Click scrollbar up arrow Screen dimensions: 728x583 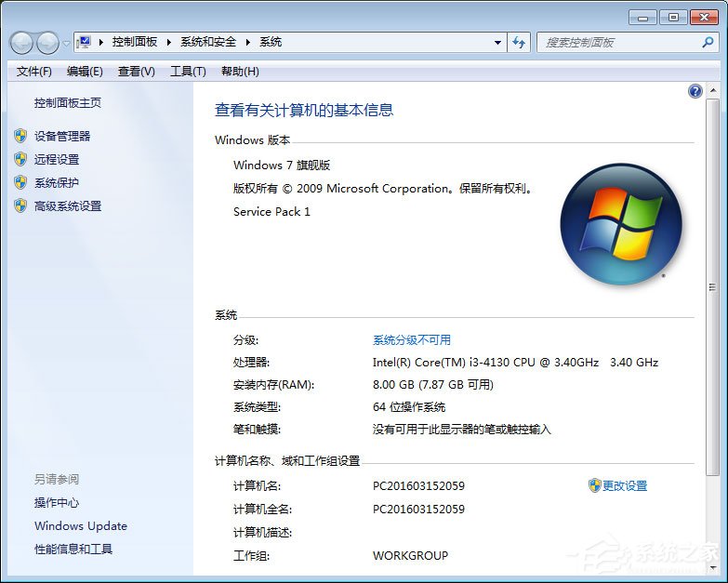(x=712, y=90)
